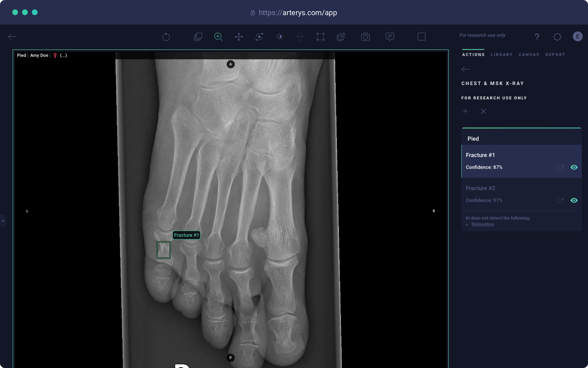This screenshot has width=588, height=368.
Task: Select the zoom magnifier tool
Action: coord(218,37)
